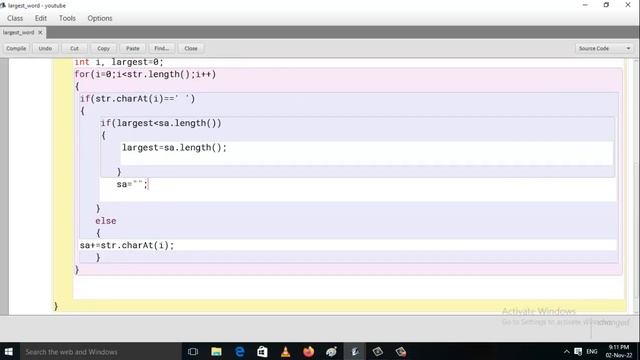Open the Options menu
Screen dimensions: 640x360
point(100,18)
